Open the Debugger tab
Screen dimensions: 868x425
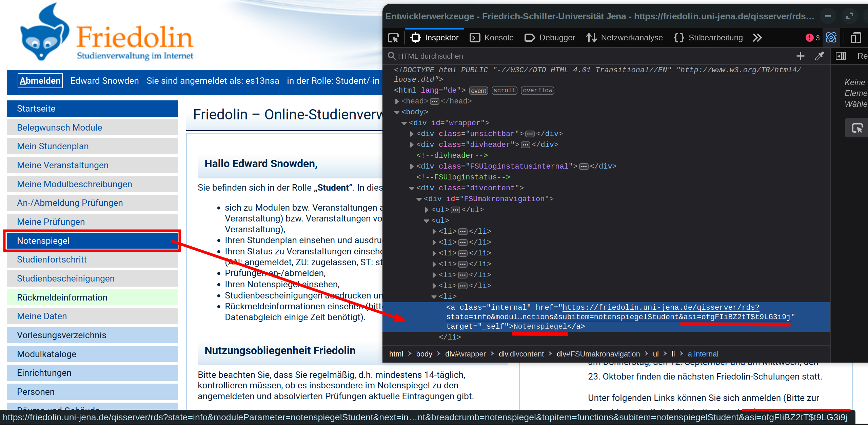(x=550, y=38)
